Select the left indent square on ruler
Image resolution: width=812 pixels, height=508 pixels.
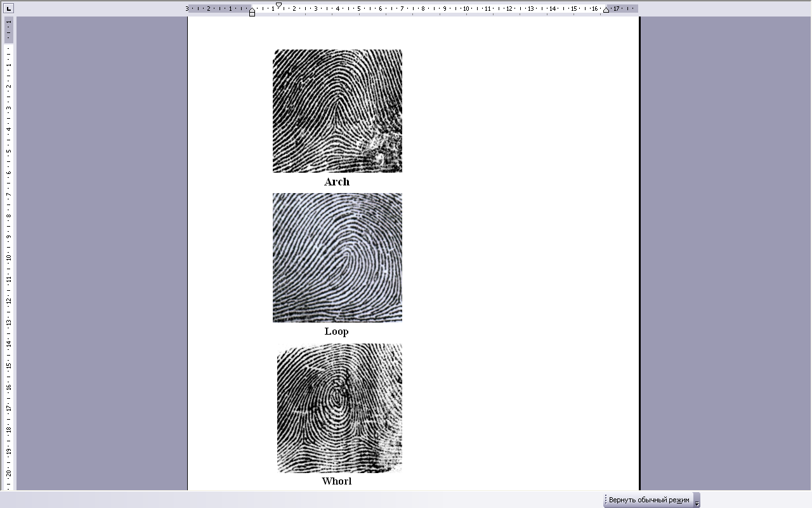point(252,14)
